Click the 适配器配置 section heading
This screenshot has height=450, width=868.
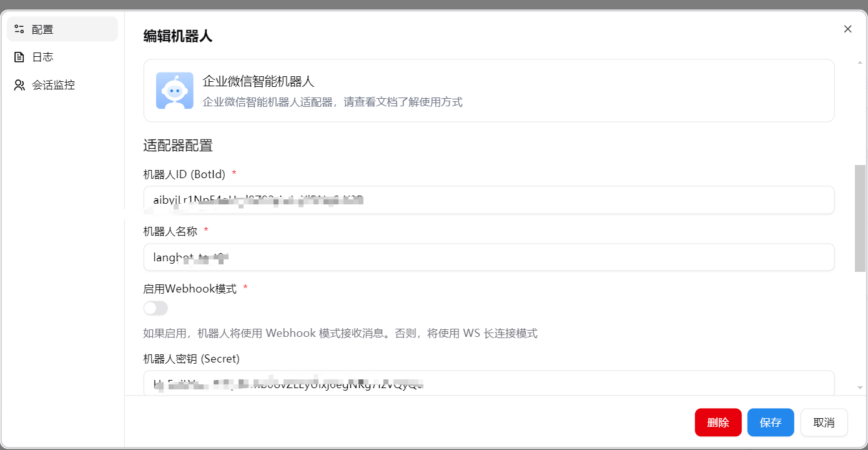[177, 146]
